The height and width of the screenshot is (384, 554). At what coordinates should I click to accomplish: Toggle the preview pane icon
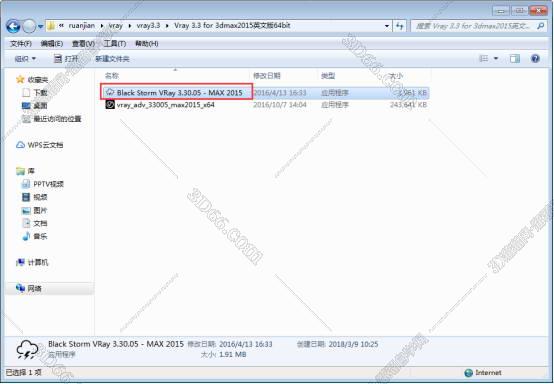pos(515,59)
